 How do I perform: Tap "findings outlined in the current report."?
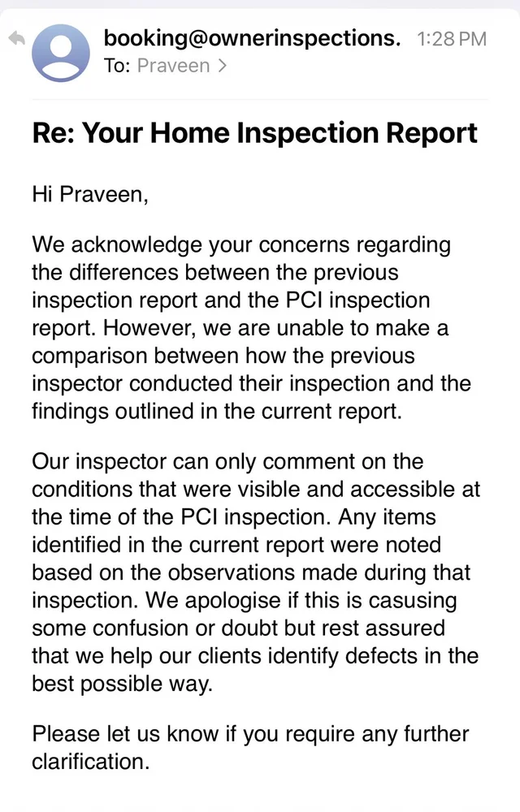click(x=217, y=412)
